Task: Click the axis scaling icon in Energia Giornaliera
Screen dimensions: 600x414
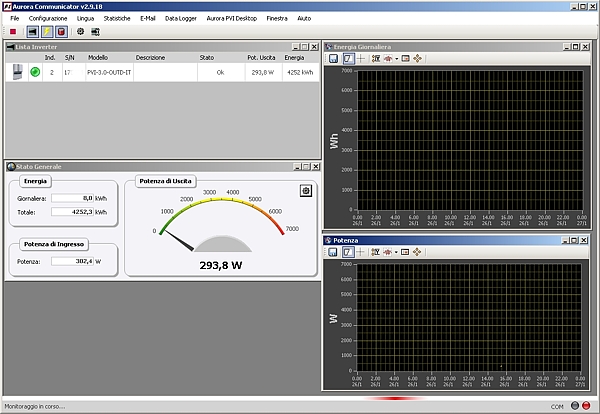Action: coord(376,59)
